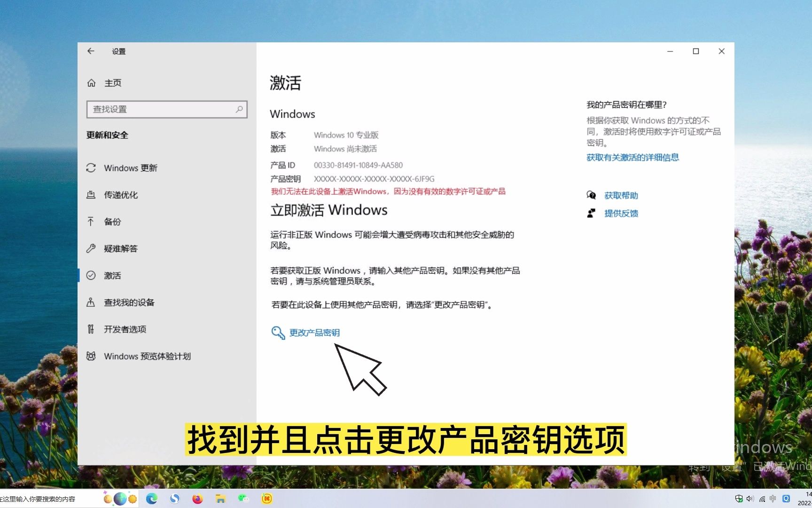Click the 更改产品密钥 link
The width and height of the screenshot is (812, 508).
pos(314,333)
